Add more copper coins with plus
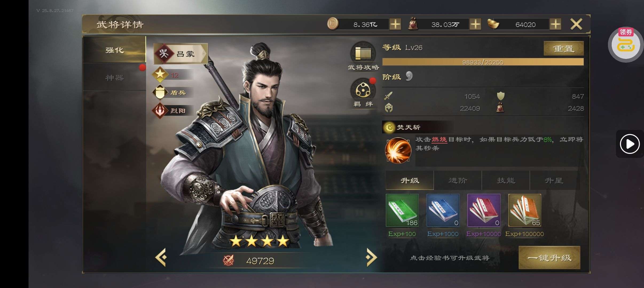Viewport: 644px width, 288px height. pos(395,25)
